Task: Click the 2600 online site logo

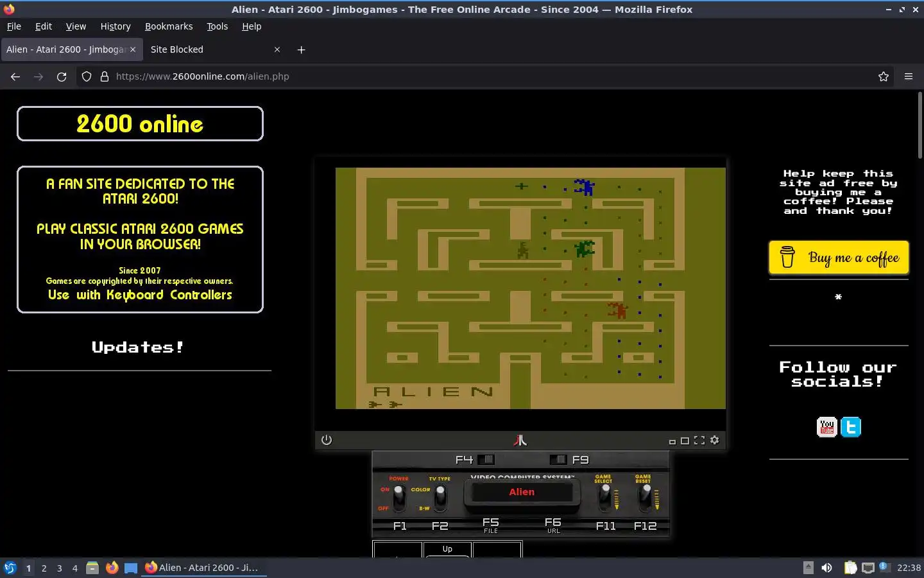Action: pyautogui.click(x=140, y=123)
